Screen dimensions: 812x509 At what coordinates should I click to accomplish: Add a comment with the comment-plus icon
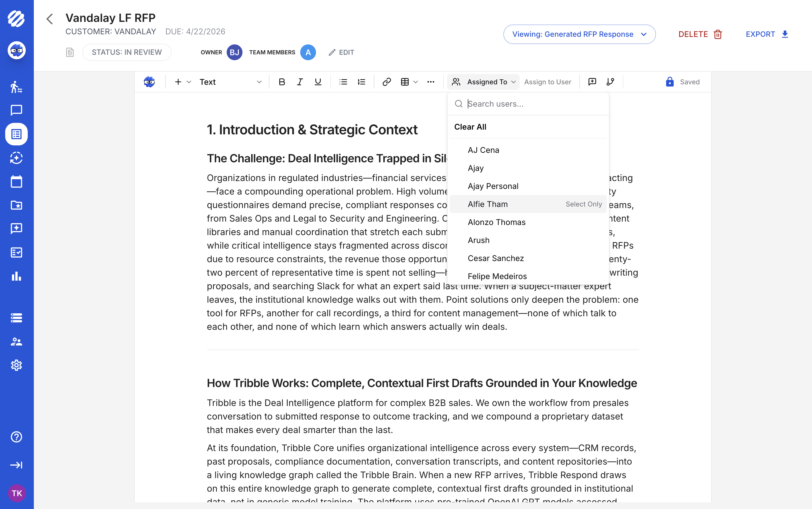pyautogui.click(x=592, y=82)
